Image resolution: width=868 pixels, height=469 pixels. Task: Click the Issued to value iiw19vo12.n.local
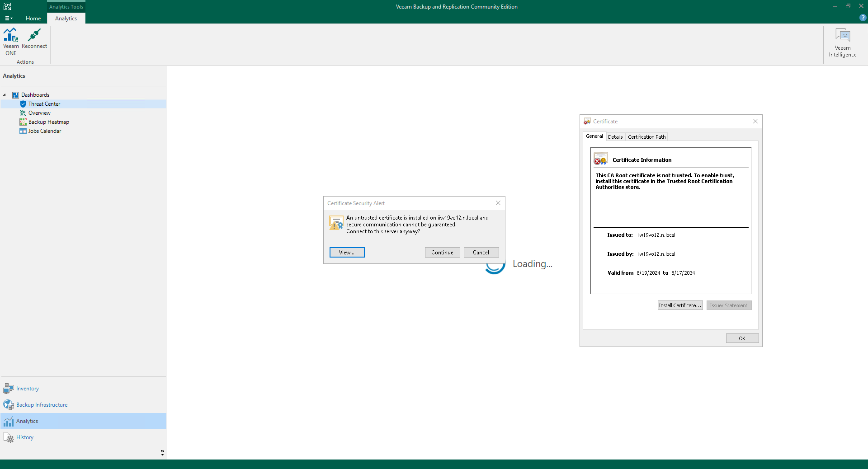point(656,235)
